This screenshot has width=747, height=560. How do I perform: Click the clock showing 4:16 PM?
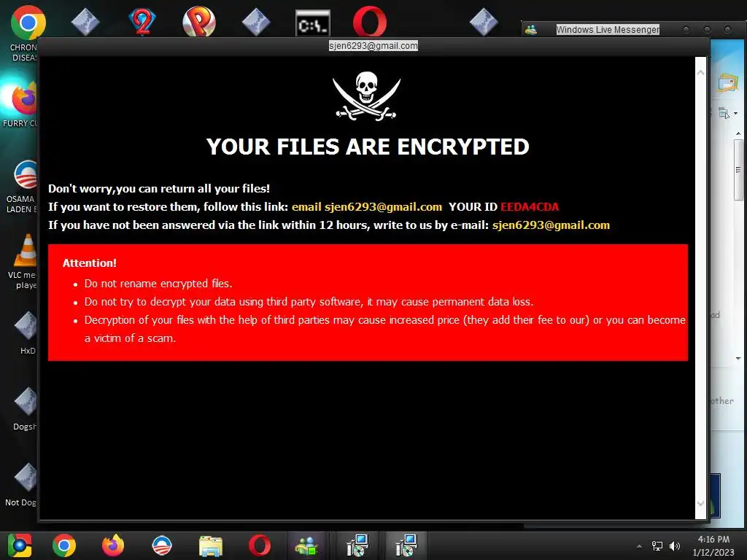[713, 540]
